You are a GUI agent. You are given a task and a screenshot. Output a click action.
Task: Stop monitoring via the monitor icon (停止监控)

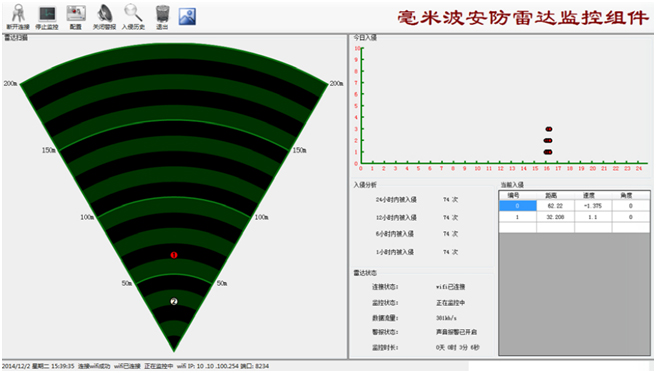pos(47,15)
